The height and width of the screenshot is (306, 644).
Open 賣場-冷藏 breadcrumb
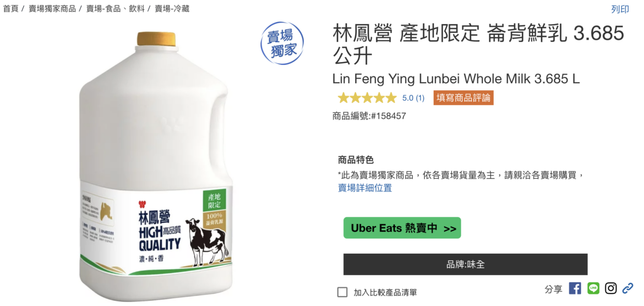pos(172,9)
